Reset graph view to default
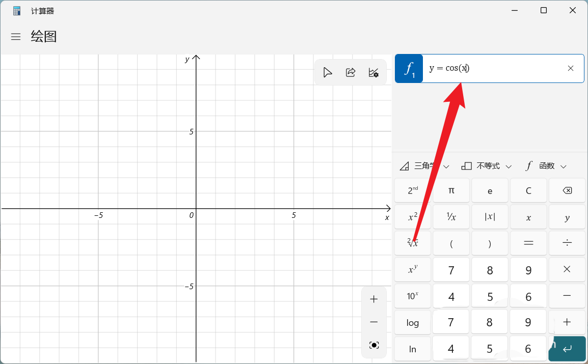Screen dimensions: 588x364 point(374,345)
